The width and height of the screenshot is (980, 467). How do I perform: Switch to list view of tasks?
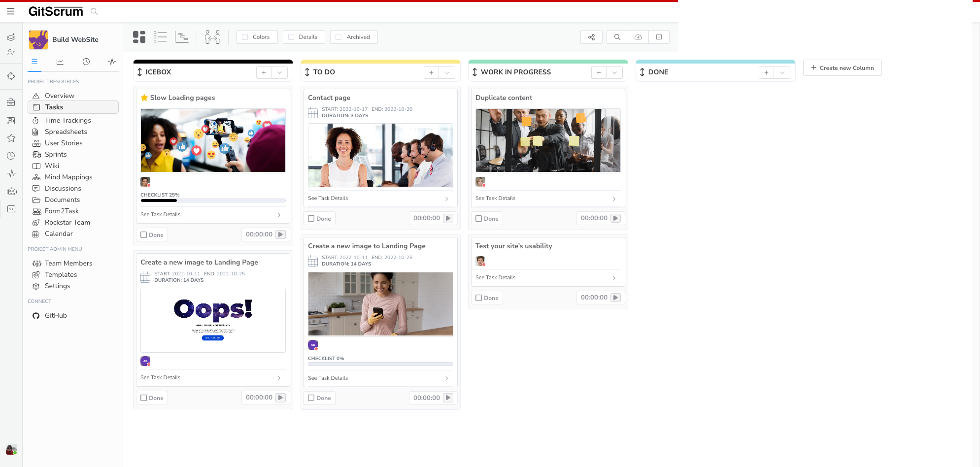(160, 36)
